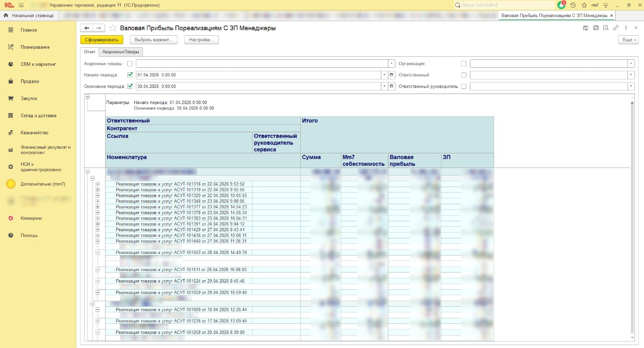Screen dimensions: 644x348
Task: Open Казначейство section in sidebar
Action: pos(34,133)
